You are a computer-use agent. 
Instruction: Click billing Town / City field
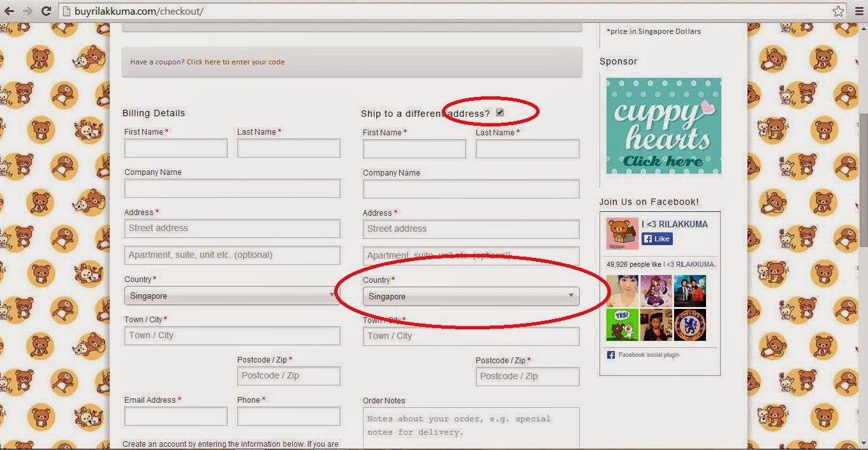tap(232, 336)
